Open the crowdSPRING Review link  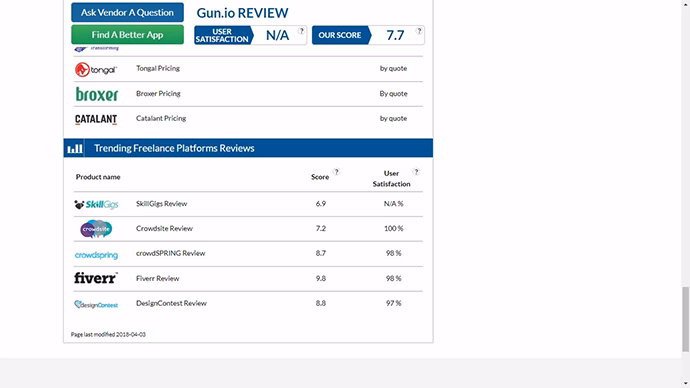[x=170, y=253]
